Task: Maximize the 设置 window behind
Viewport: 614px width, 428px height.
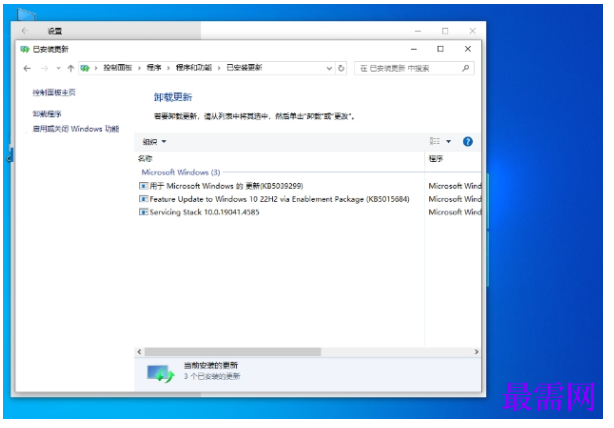Action: [x=445, y=31]
